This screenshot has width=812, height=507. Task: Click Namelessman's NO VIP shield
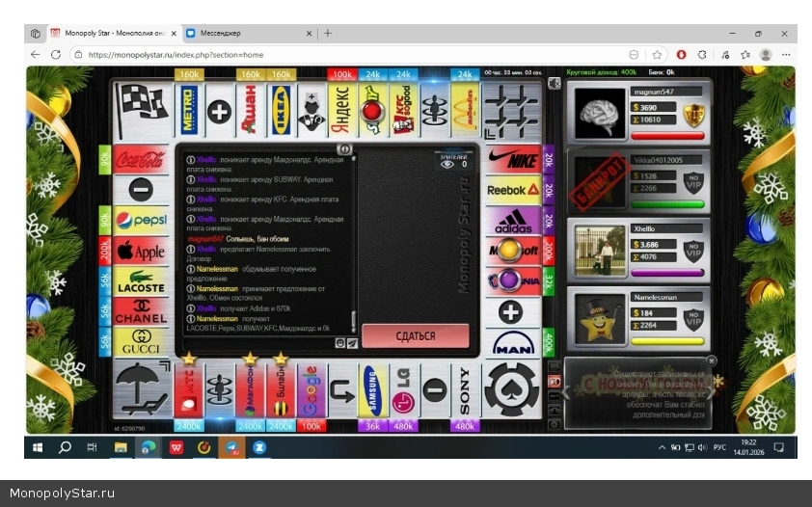(x=694, y=320)
